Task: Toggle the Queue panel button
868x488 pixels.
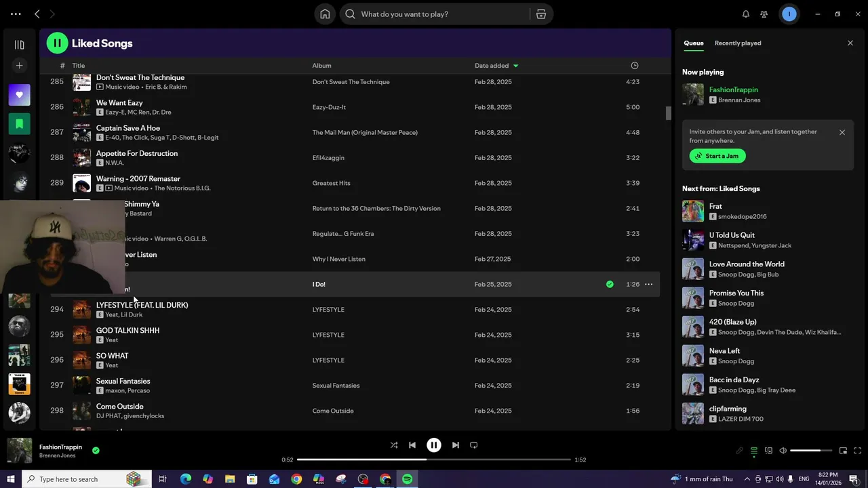Action: (x=753, y=451)
